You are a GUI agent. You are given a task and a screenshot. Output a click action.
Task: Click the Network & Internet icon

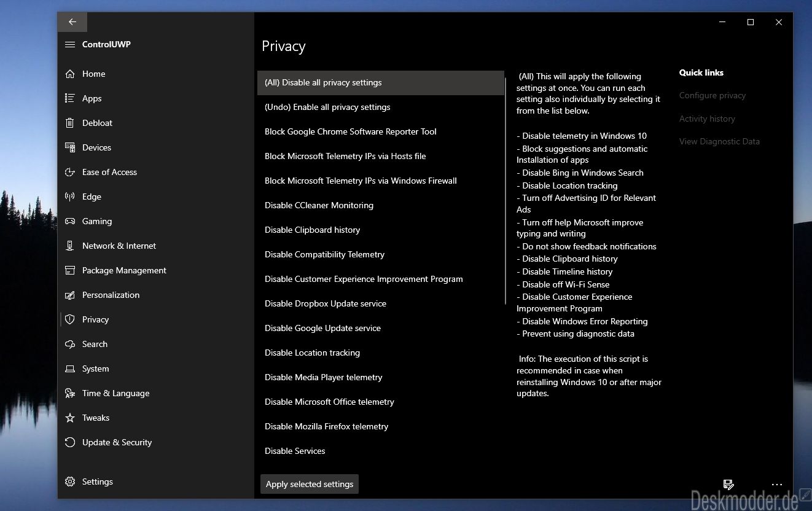[x=70, y=246]
